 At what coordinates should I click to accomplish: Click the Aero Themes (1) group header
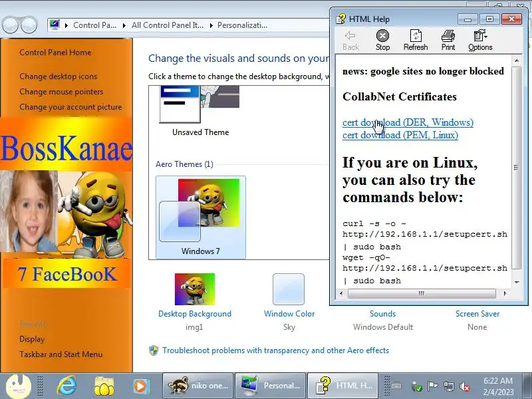185,164
